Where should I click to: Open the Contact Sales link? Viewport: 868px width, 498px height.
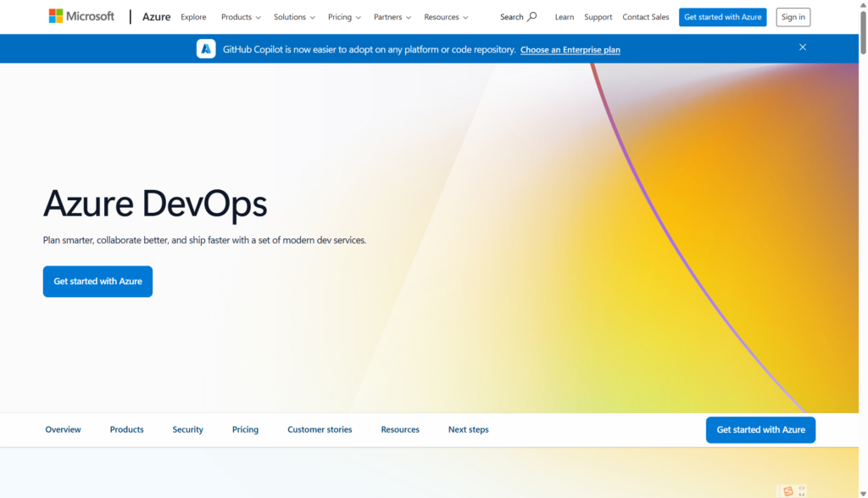645,17
